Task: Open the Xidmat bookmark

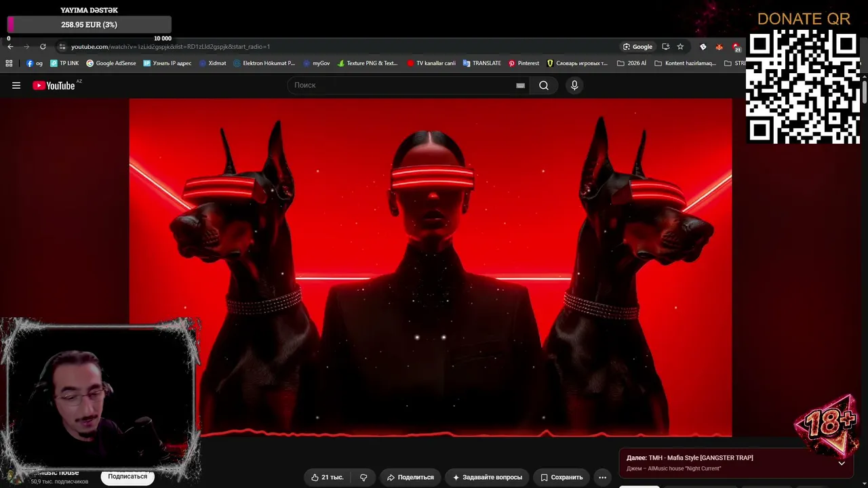Action: click(x=213, y=63)
